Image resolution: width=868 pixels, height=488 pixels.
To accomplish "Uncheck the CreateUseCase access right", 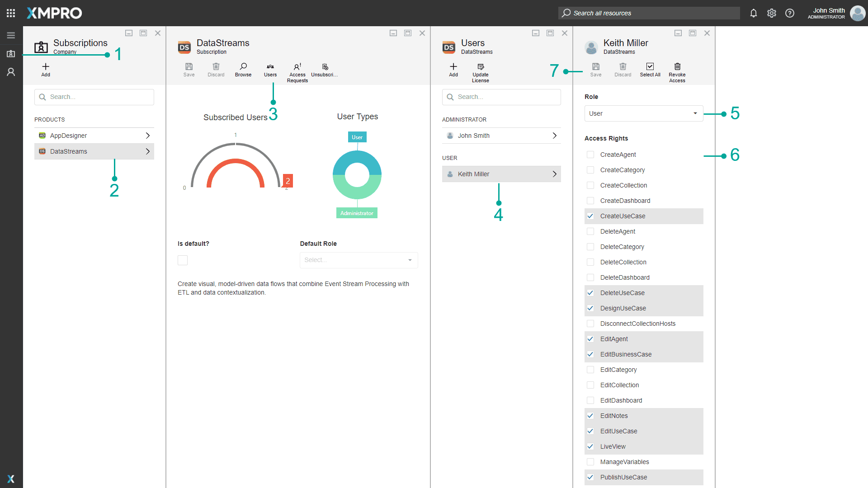I will [590, 216].
